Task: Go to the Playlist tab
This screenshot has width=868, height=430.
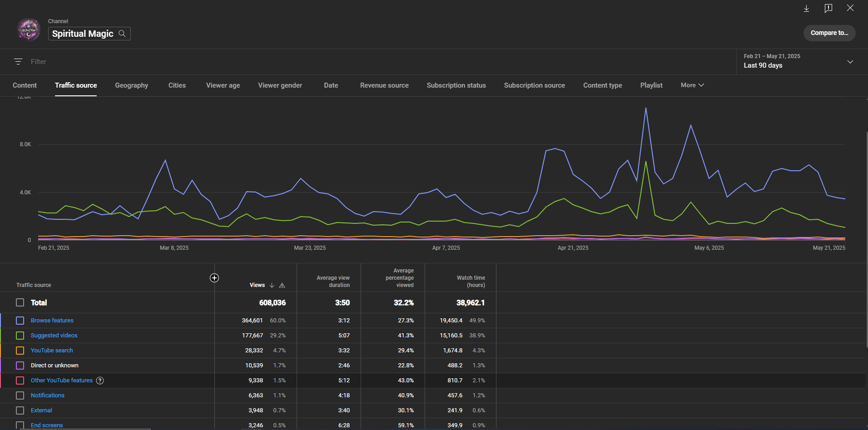Action: (x=651, y=85)
